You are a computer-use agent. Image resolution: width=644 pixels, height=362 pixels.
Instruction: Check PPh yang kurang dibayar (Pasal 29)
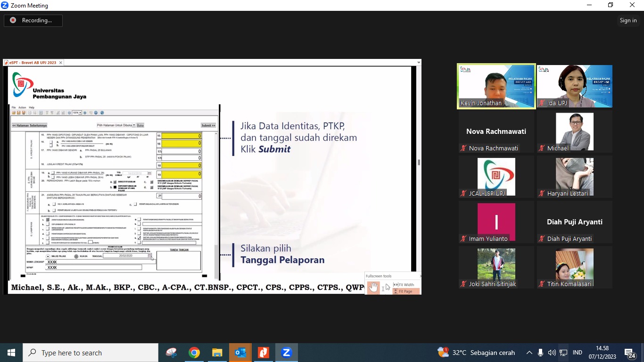[53, 173]
